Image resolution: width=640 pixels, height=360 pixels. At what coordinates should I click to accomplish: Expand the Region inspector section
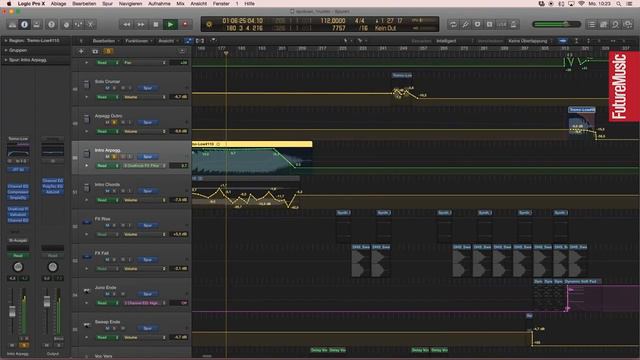coord(6,41)
